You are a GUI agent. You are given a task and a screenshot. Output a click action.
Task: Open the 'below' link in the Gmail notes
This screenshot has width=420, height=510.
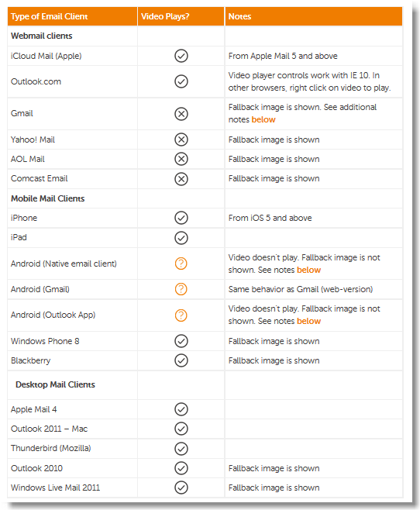263,119
